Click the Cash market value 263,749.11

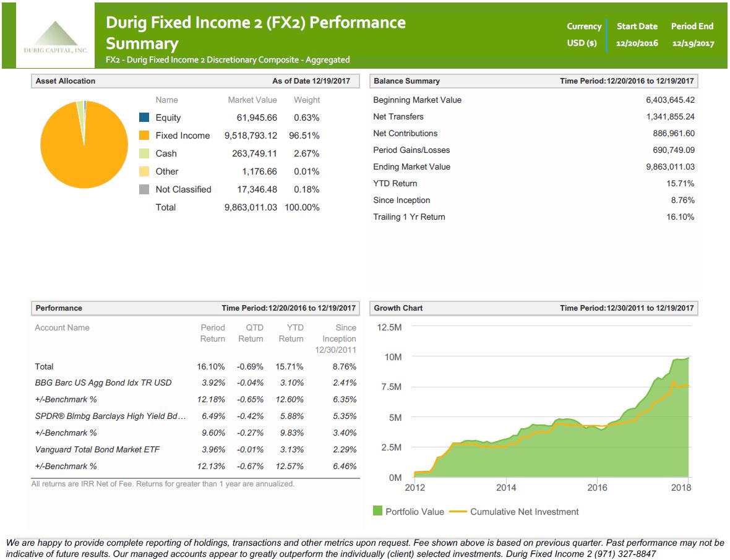pos(254,153)
